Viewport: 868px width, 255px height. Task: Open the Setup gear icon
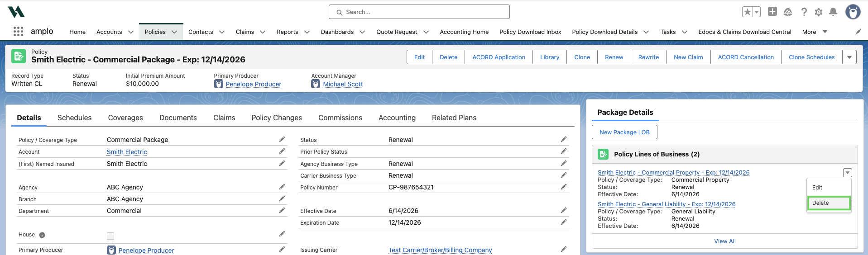819,12
